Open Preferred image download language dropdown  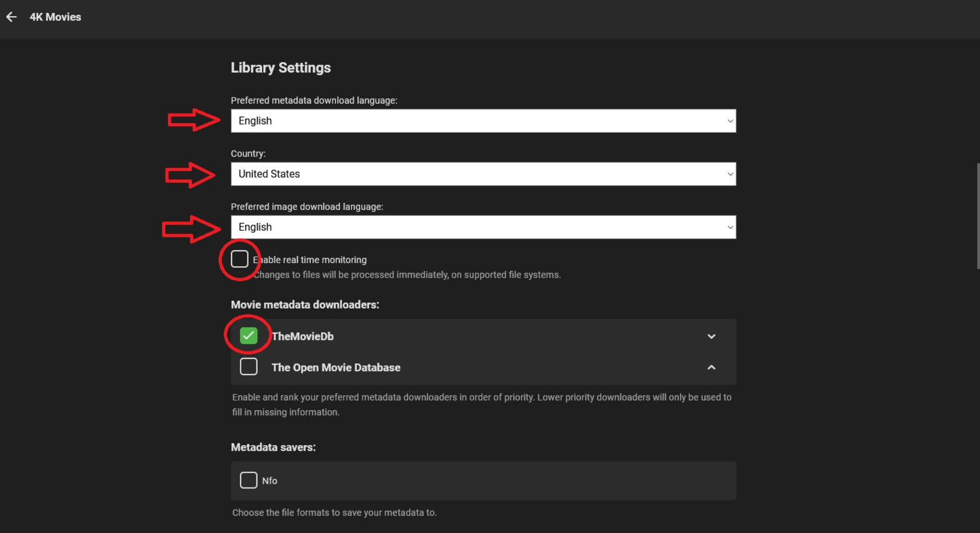point(483,227)
